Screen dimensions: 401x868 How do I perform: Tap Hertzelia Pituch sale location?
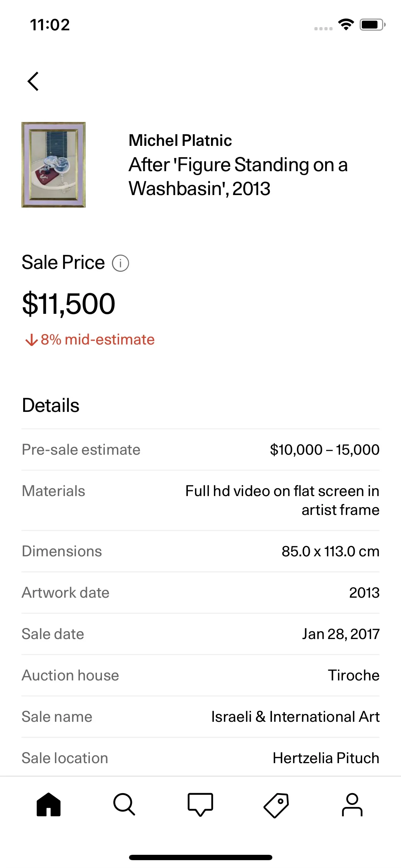point(326,758)
